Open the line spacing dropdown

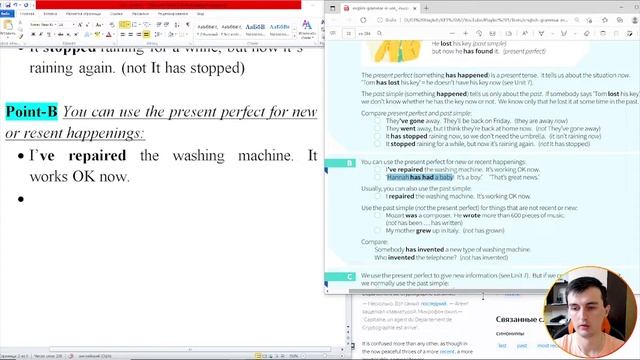coord(158,35)
